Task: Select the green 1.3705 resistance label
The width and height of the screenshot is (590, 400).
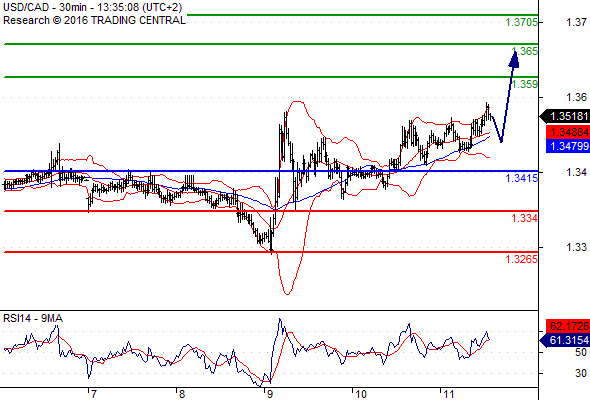Action: pyautogui.click(x=522, y=23)
